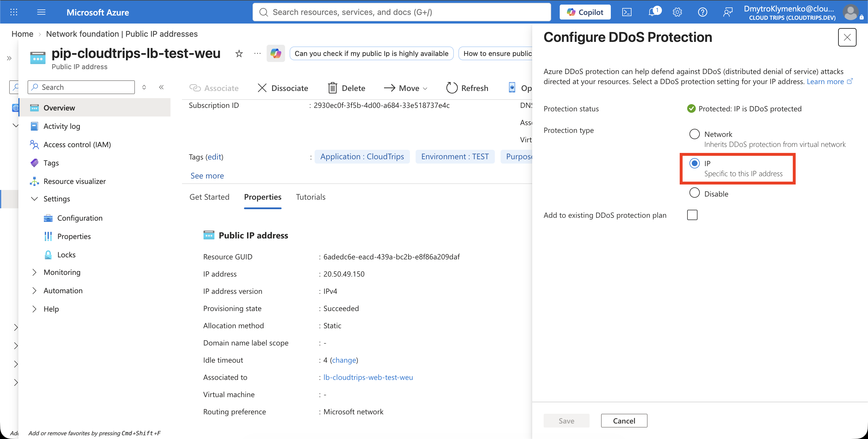
Task: Go to Home breadcrumb
Action: (22, 34)
